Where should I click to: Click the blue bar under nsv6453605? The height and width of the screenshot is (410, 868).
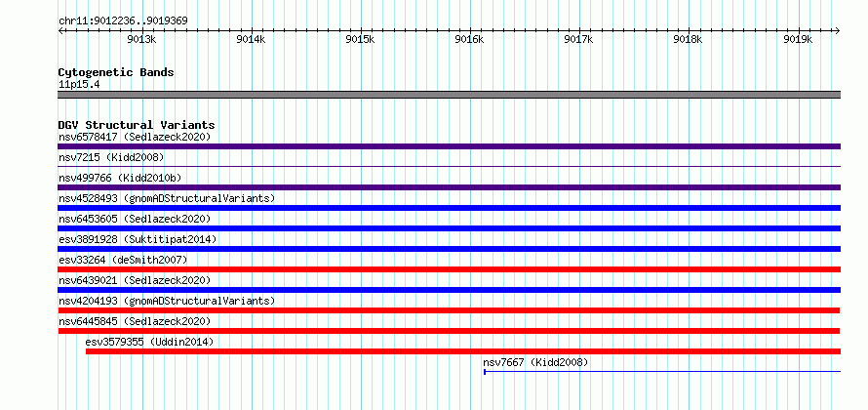click(449, 228)
